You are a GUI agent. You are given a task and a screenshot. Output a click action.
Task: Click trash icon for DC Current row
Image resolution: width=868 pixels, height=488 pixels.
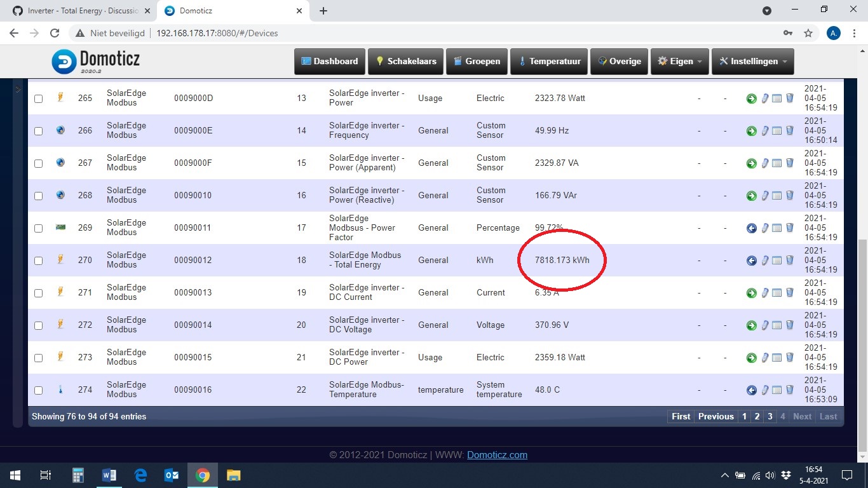coord(790,293)
